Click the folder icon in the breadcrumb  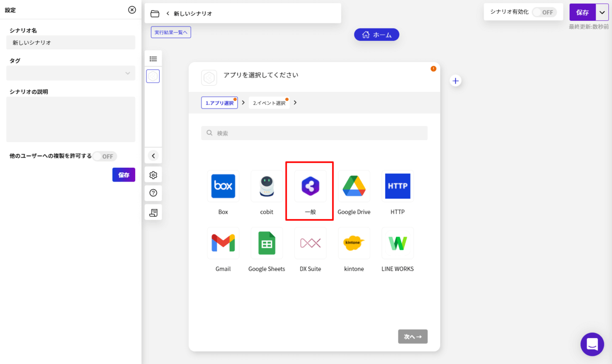(x=155, y=14)
